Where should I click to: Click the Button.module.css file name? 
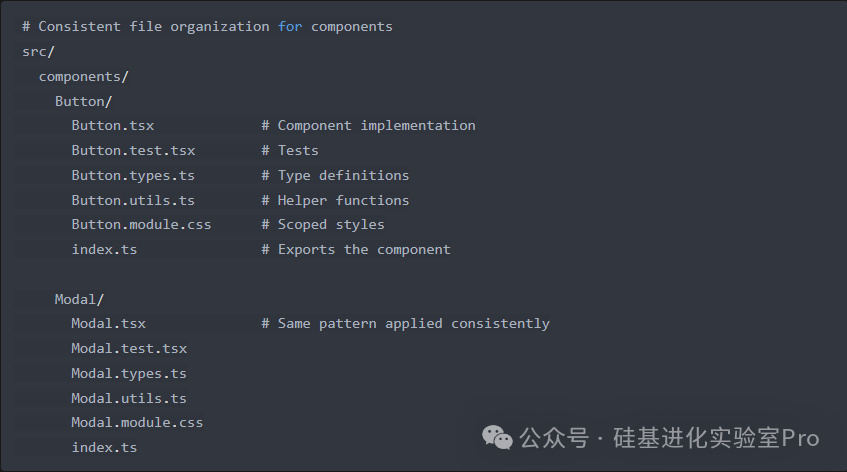[141, 224]
